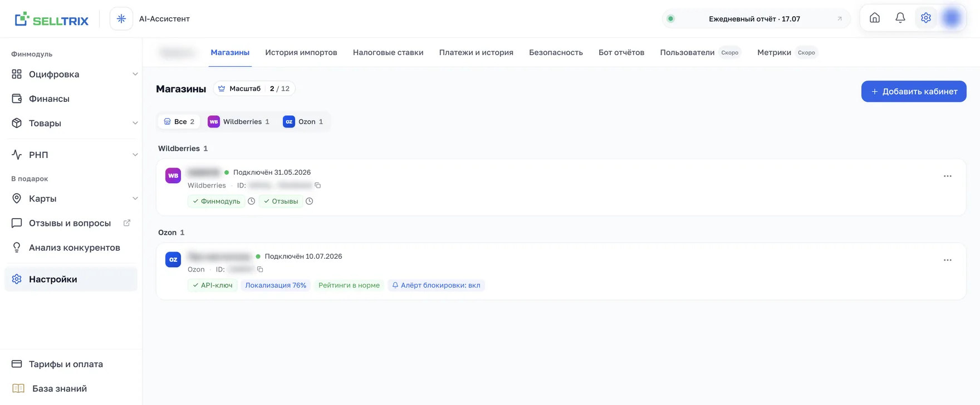Click the purple WB logo in store card
Viewport: 980px width, 405px height.
tap(173, 176)
